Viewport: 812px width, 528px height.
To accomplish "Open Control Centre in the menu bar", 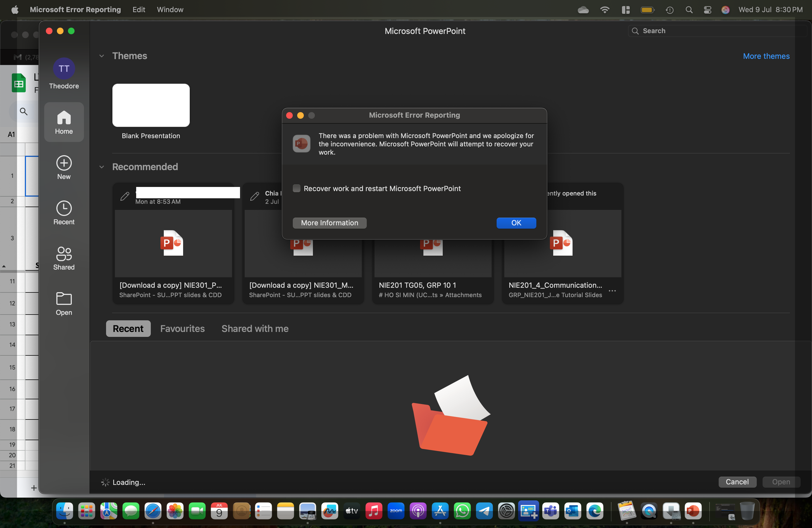I will coord(707,10).
